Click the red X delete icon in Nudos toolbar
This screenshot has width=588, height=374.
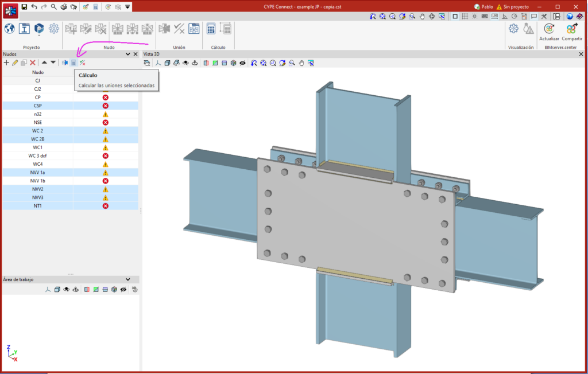point(33,63)
